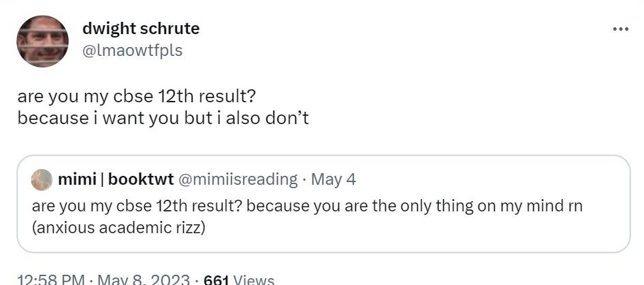The image size is (644, 285).
Task: Open quoted tweet via blank space after "rizz)"
Action: (x=408, y=227)
